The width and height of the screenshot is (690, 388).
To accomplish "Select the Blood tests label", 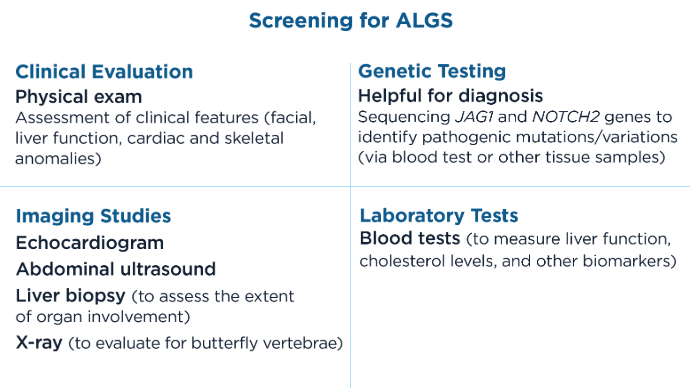I will (x=410, y=238).
